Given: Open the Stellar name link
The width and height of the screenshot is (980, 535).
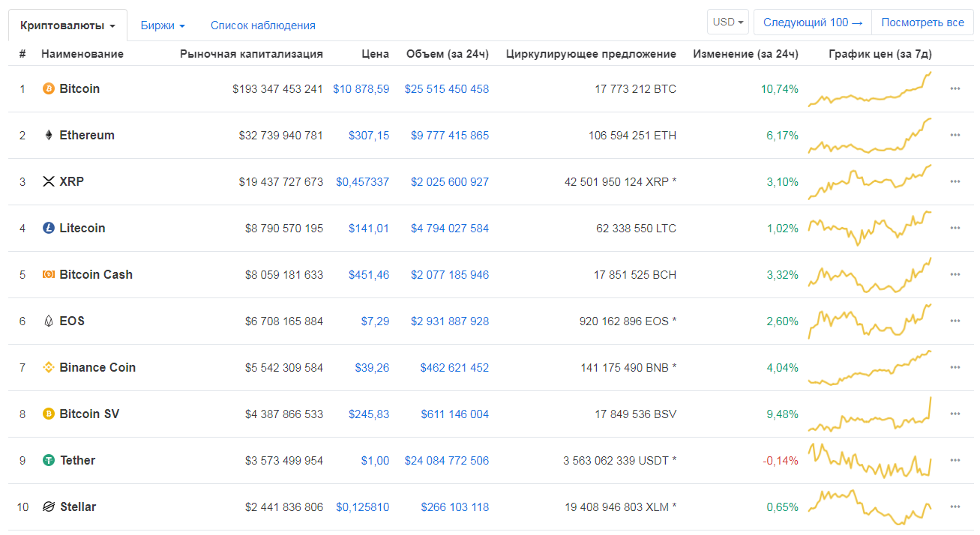Looking at the screenshot, I should pyautogui.click(x=78, y=507).
